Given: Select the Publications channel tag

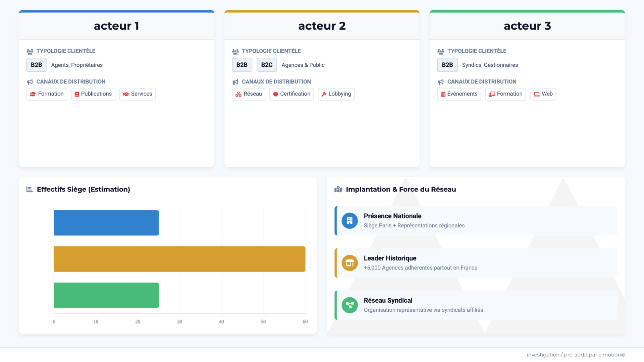Looking at the screenshot, I should click(93, 94).
